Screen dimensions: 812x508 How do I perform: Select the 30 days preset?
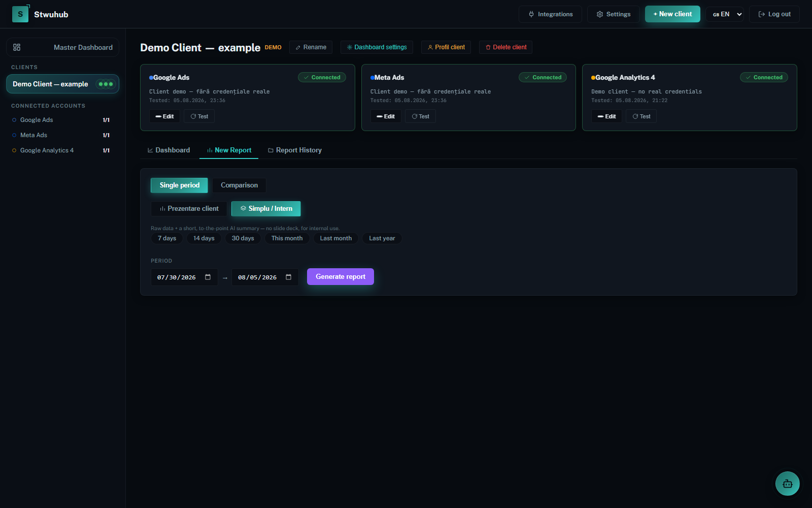[x=243, y=238]
